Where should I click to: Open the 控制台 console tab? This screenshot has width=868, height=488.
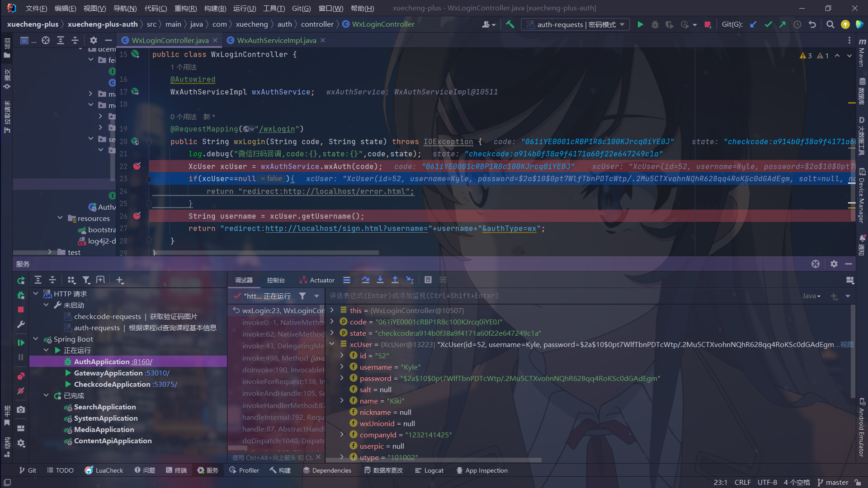(x=276, y=280)
